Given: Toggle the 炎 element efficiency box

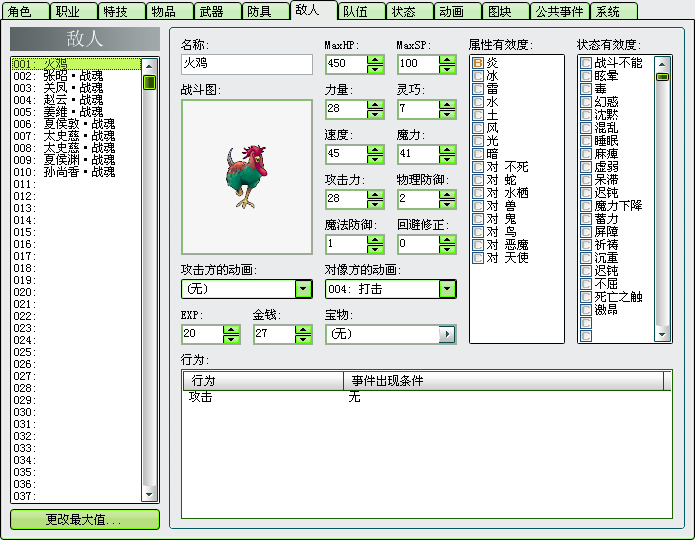Looking at the screenshot, I should (478, 63).
